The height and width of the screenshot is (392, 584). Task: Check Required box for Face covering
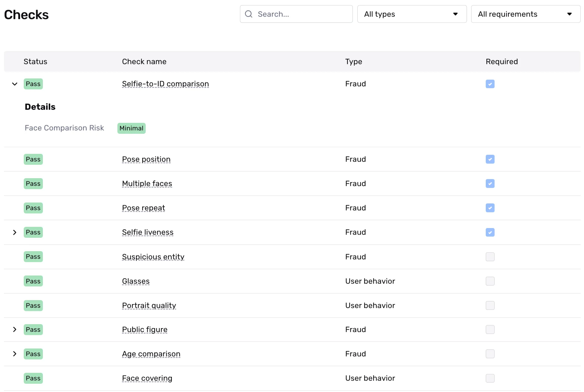click(490, 378)
